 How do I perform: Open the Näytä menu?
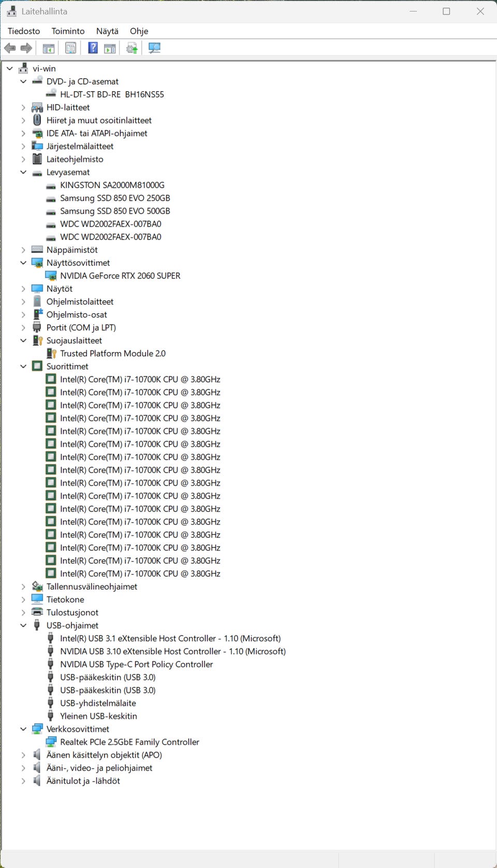[107, 31]
